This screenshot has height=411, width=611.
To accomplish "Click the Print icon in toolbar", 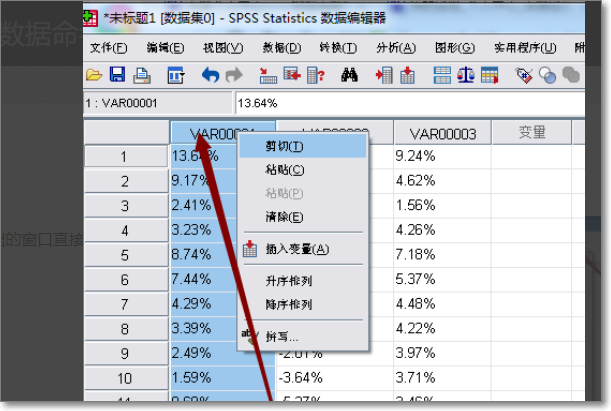I will tap(141, 75).
